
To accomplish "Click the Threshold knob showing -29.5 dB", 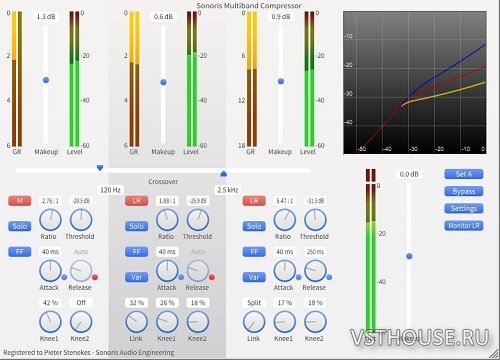I will pos(81,220).
